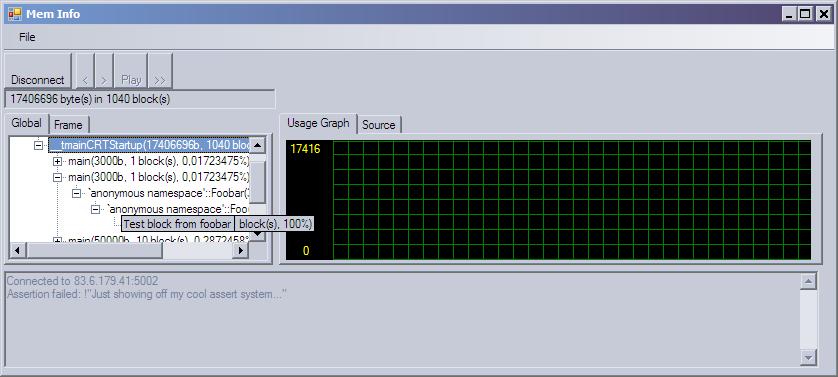Expand the first main(3000b) node
This screenshot has width=838, height=377.
coord(57,161)
